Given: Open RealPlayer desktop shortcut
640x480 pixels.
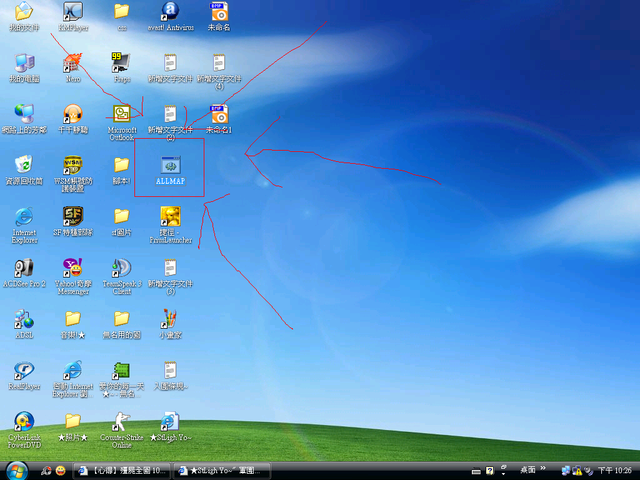Looking at the screenshot, I should 24,371.
